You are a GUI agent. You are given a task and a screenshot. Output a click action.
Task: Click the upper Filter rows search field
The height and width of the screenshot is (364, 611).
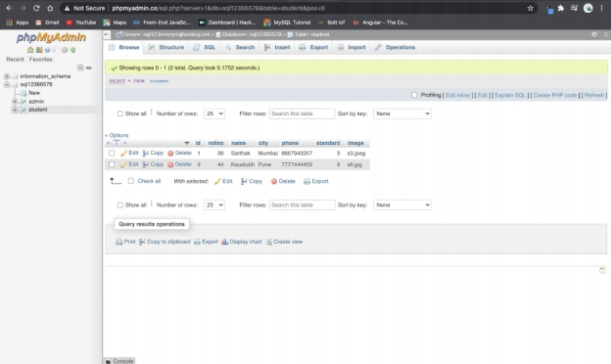pos(302,114)
